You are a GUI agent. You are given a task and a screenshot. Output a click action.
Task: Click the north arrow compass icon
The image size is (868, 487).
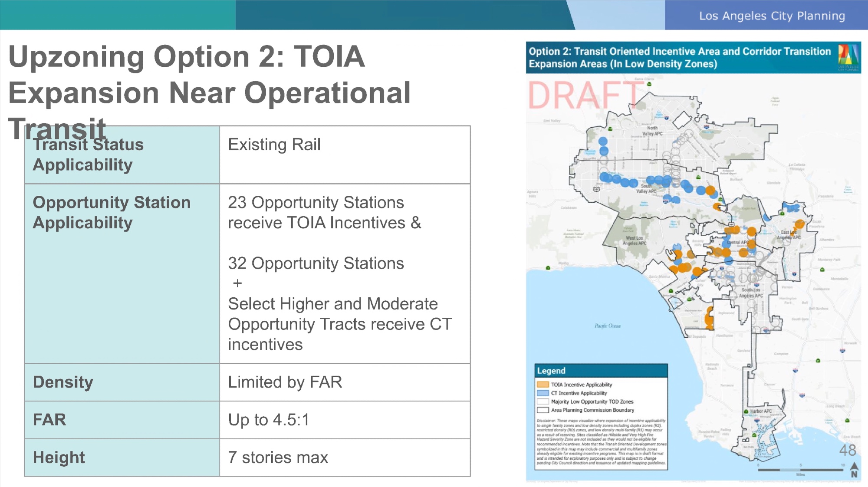pyautogui.click(x=854, y=470)
